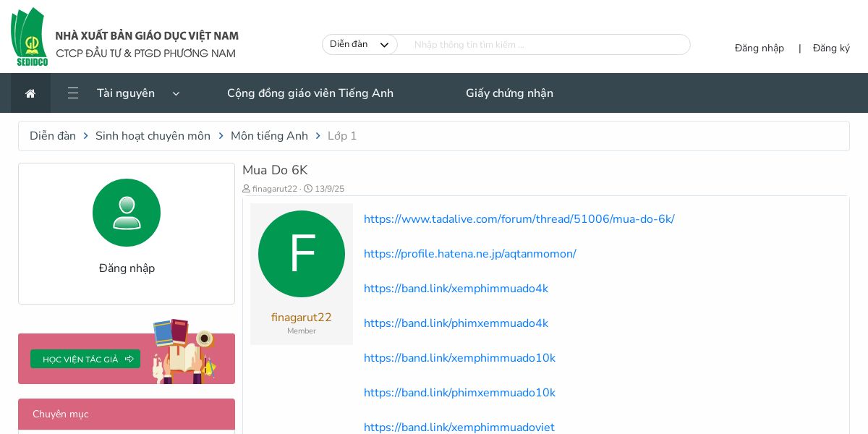This screenshot has height=434, width=868.
Task: Click the author icon next to finagarut22 under title
Action: click(x=247, y=189)
